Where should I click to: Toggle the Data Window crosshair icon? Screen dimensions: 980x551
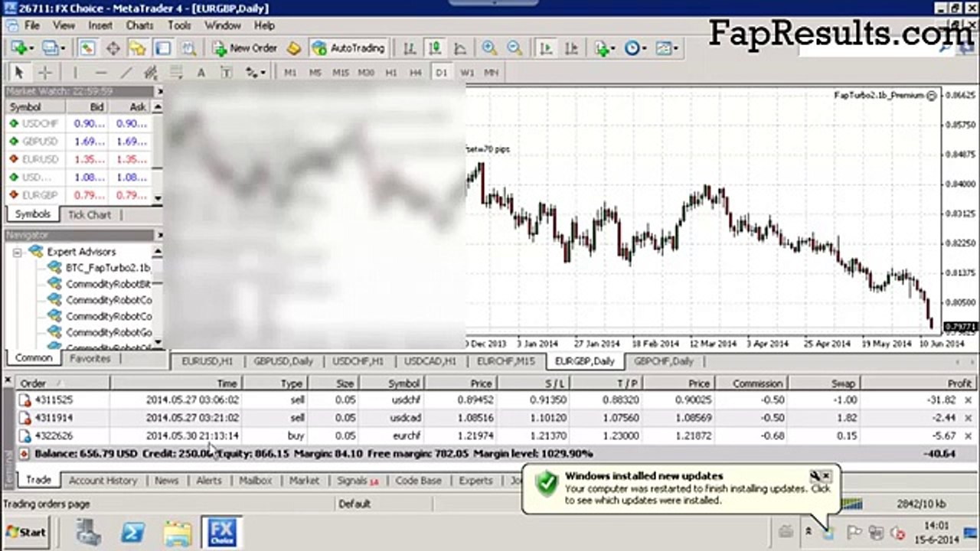pos(113,48)
